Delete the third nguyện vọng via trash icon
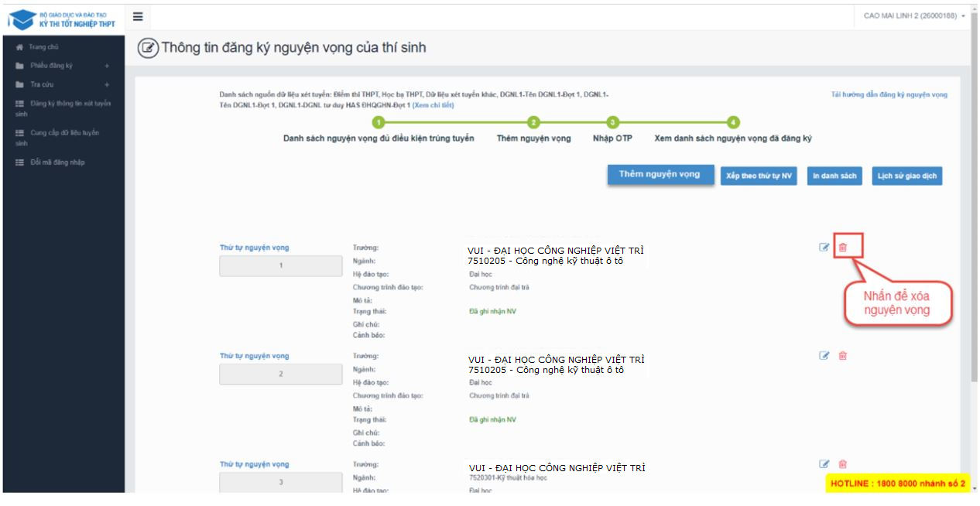 pyautogui.click(x=843, y=464)
